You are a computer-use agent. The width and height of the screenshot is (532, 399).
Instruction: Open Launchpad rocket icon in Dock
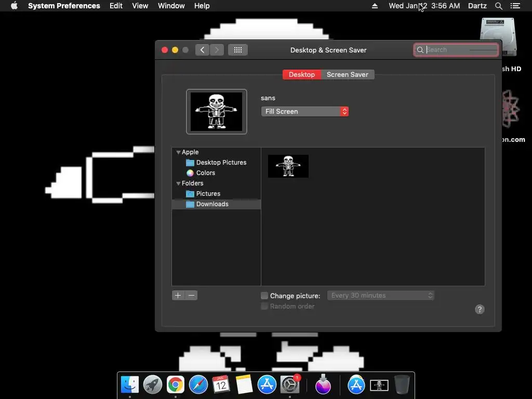point(153,385)
